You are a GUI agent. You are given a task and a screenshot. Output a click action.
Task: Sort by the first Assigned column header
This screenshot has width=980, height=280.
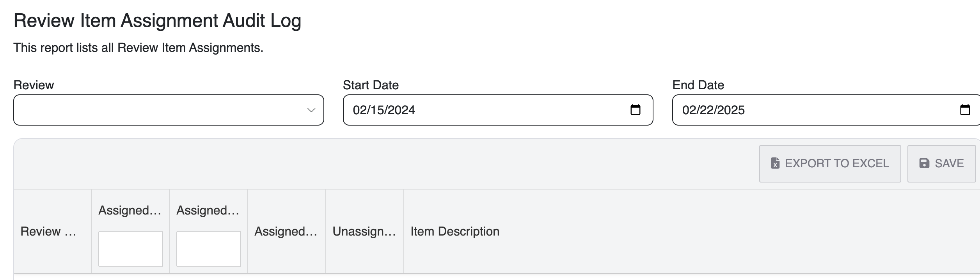130,211
